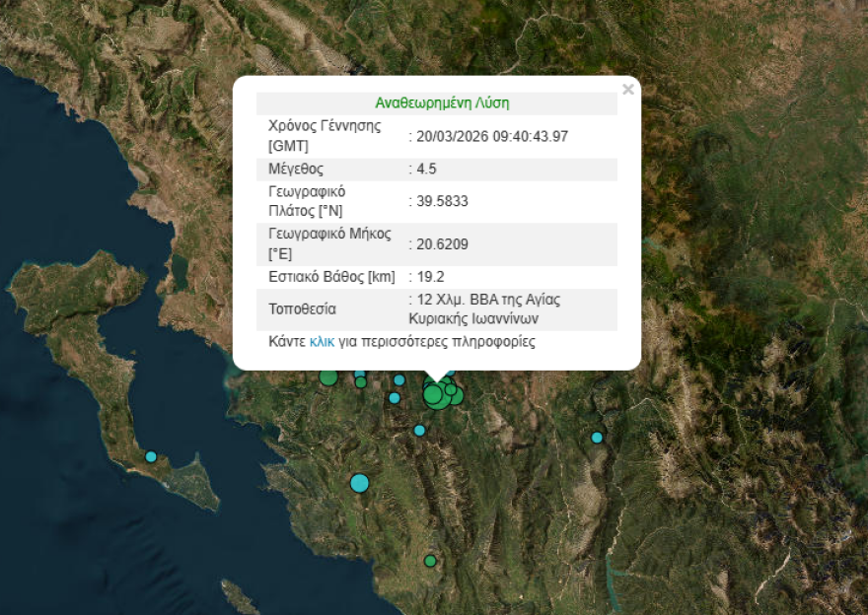This screenshot has height=615, width=868.
Task: Select small green marker right of large left green one
Action: pyautogui.click(x=361, y=382)
